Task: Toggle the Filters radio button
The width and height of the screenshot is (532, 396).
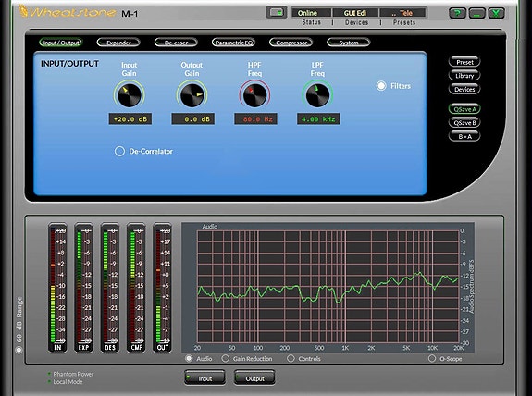Action: point(381,86)
